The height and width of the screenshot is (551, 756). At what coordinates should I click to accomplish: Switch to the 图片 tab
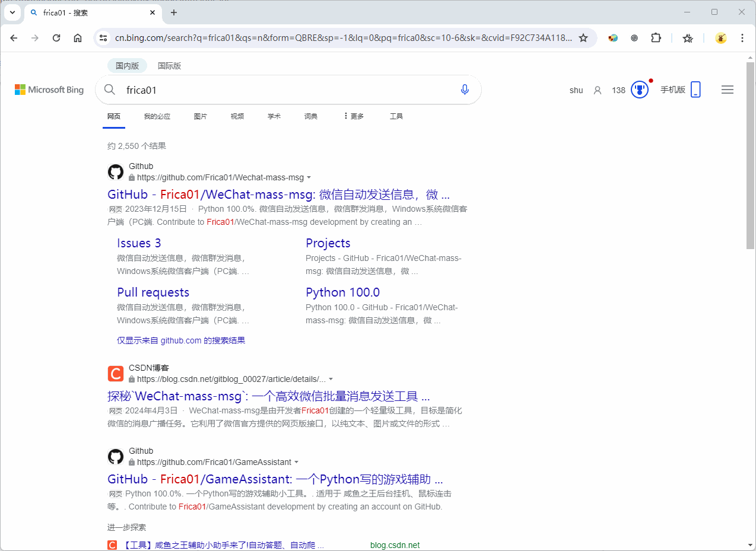click(201, 116)
